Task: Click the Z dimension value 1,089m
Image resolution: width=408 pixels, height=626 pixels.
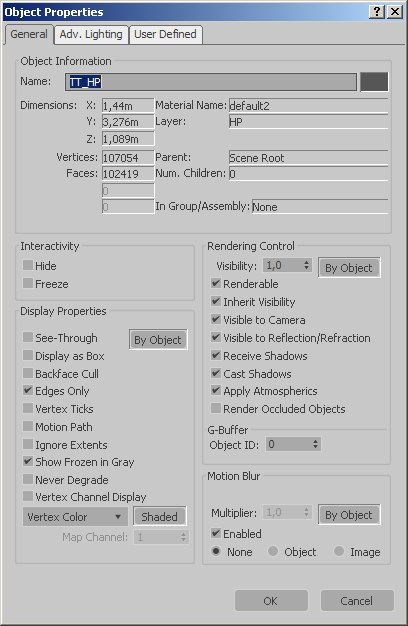Action: click(128, 139)
